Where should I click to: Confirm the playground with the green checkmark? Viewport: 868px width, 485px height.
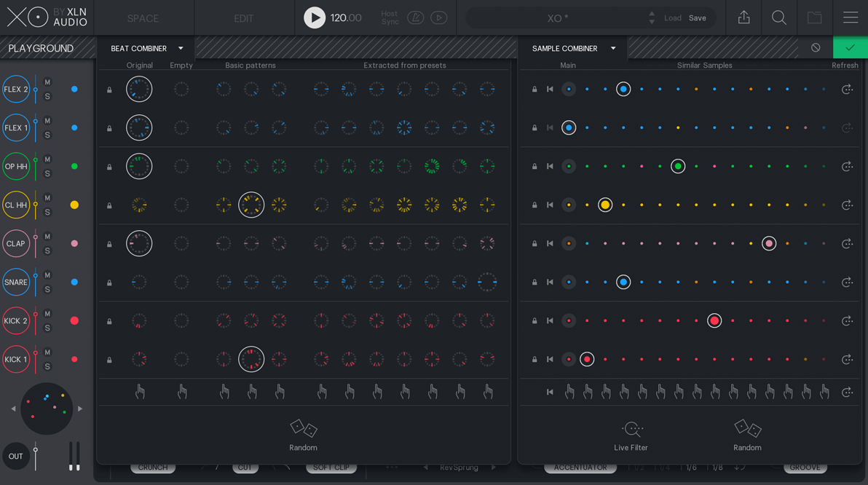(x=850, y=48)
